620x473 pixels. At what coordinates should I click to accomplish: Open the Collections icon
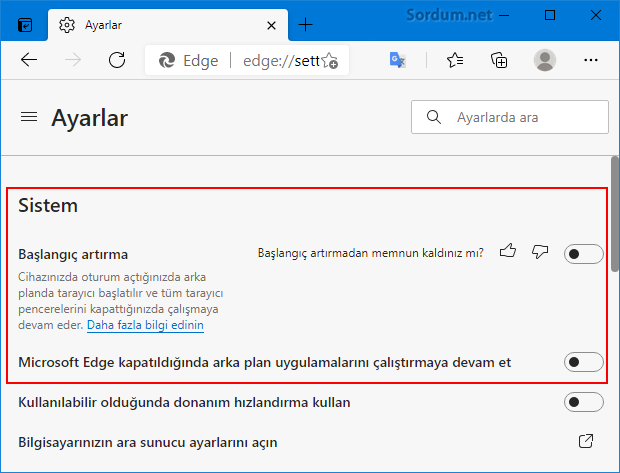499,60
